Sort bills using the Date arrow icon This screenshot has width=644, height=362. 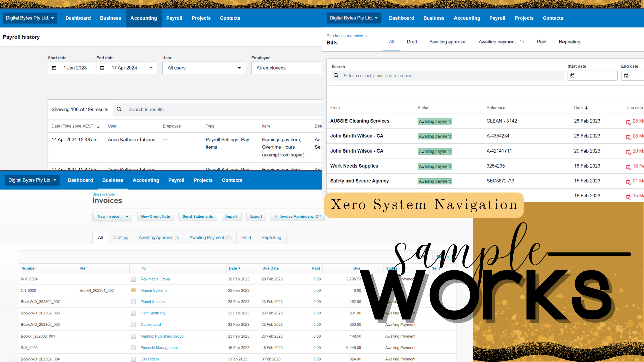tap(586, 108)
